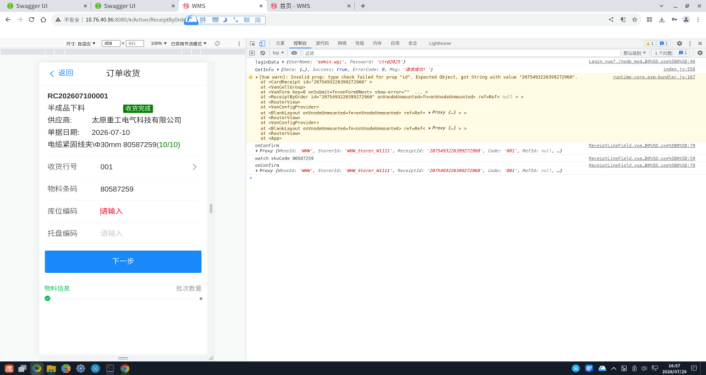The height and width of the screenshot is (375, 706).
Task: Open the tab search chevron
Action: (x=661, y=6)
